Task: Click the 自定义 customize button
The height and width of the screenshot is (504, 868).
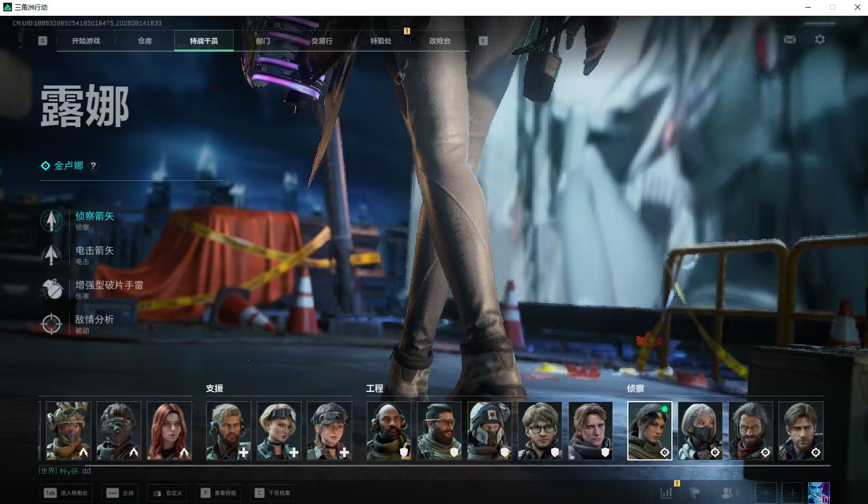Action: coord(167,493)
